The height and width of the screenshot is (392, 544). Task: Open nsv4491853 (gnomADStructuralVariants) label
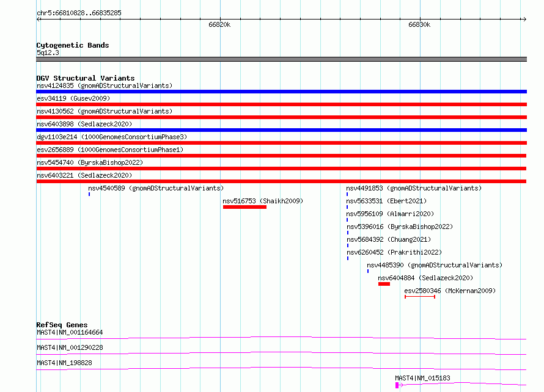point(414,188)
